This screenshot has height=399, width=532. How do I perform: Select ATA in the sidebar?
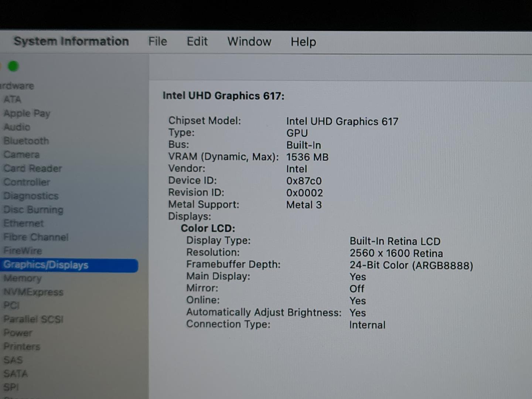pos(13,99)
